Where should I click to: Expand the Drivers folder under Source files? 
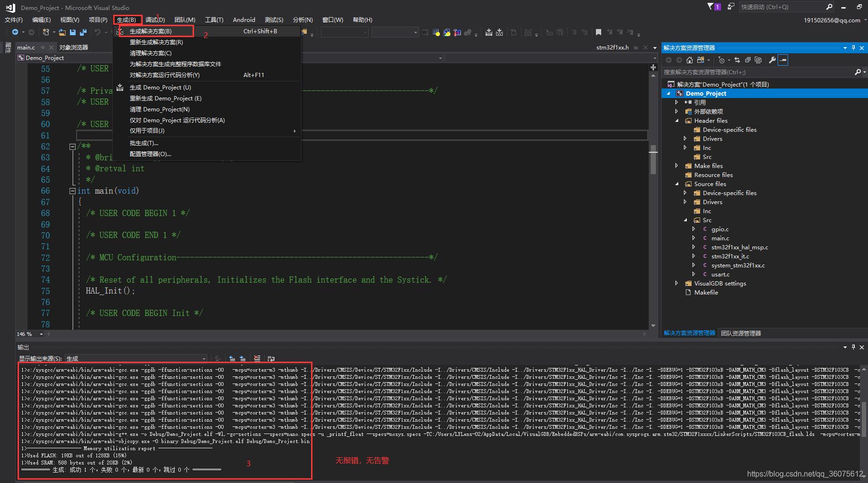click(685, 202)
